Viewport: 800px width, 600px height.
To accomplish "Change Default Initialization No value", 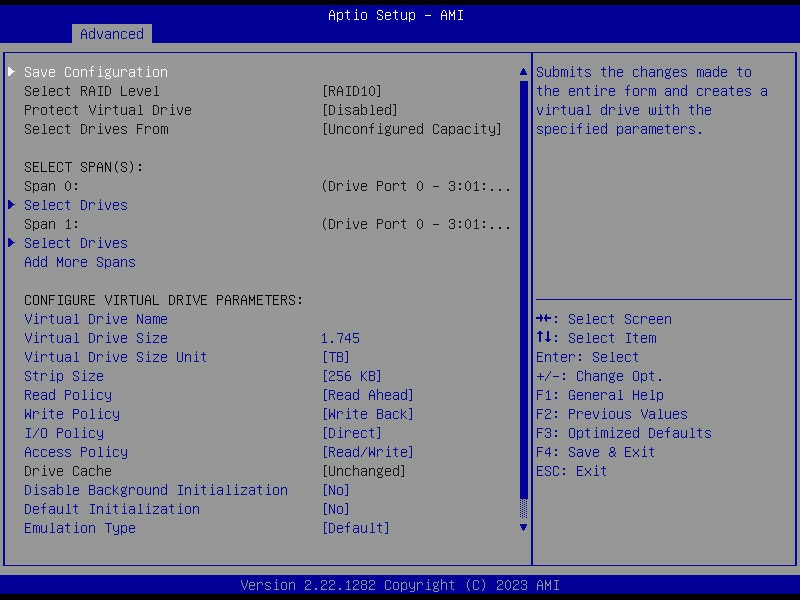I will (336, 509).
